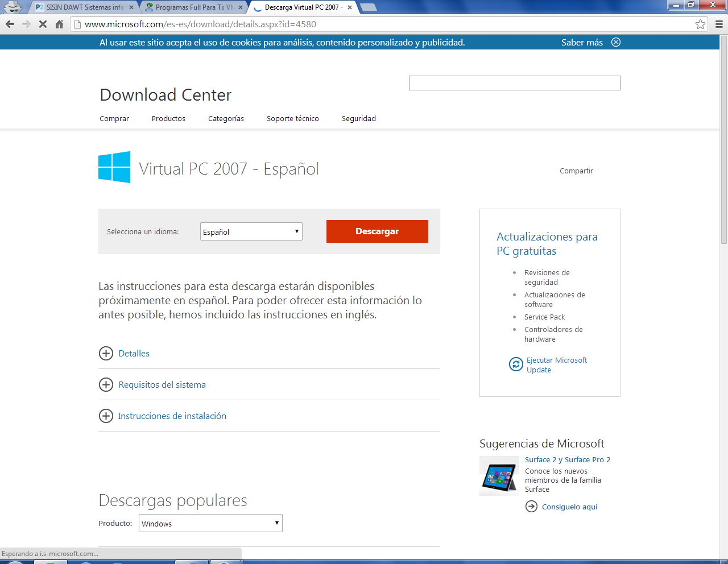
Task: Open the Productos menu
Action: (x=168, y=118)
